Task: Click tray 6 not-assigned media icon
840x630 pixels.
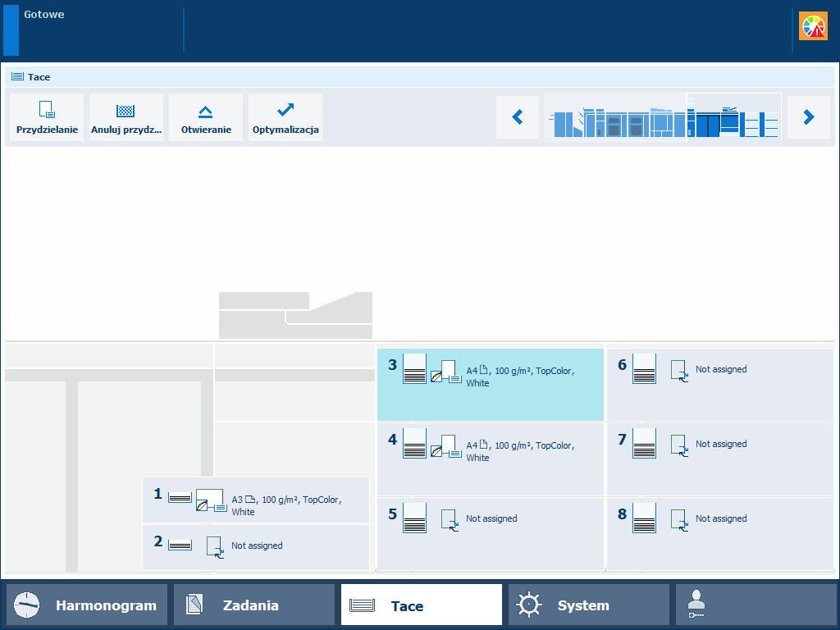Action: 679,371
